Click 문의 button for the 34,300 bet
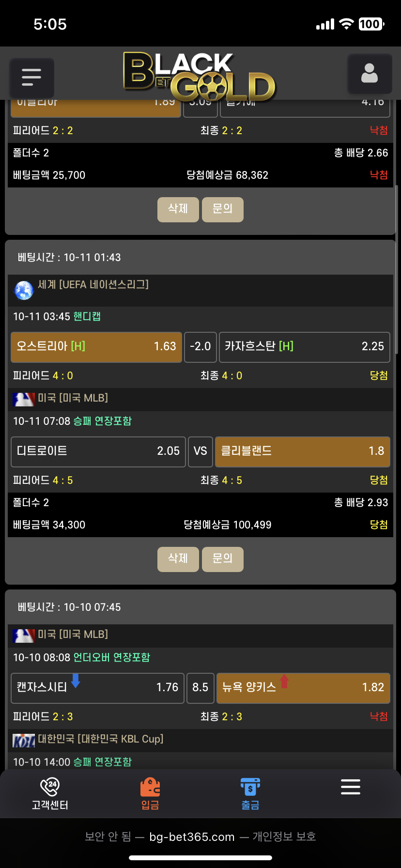The width and height of the screenshot is (401, 868). pyautogui.click(x=222, y=559)
